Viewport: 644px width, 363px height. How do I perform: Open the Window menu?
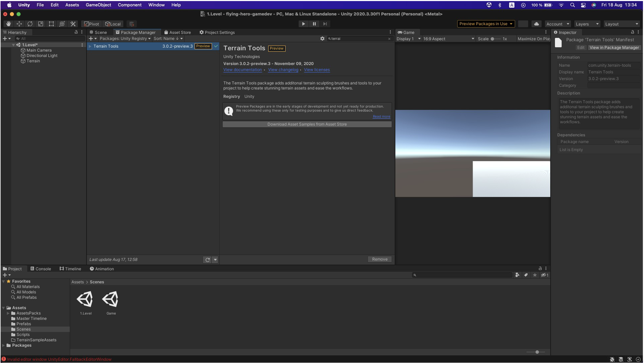[x=156, y=5]
